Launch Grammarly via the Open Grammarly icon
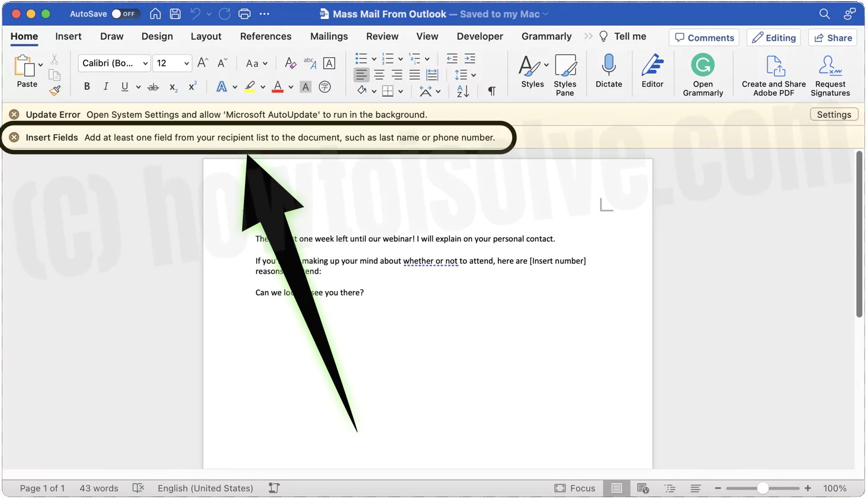 [x=703, y=71]
